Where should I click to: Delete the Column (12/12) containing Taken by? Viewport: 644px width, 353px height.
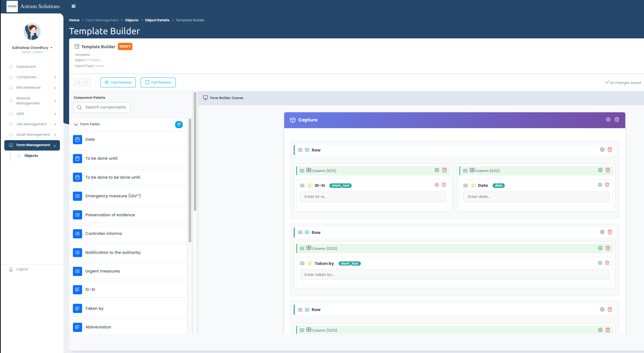[608, 248]
